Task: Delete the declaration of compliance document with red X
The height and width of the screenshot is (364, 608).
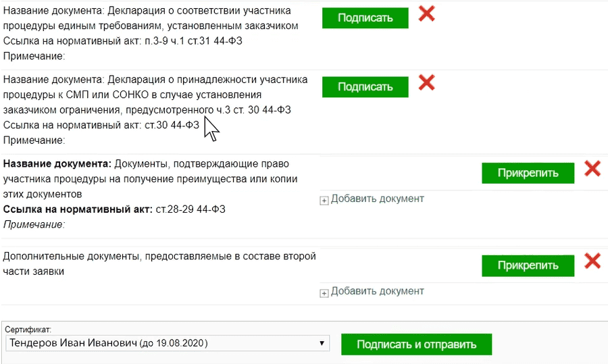Action: [x=426, y=14]
